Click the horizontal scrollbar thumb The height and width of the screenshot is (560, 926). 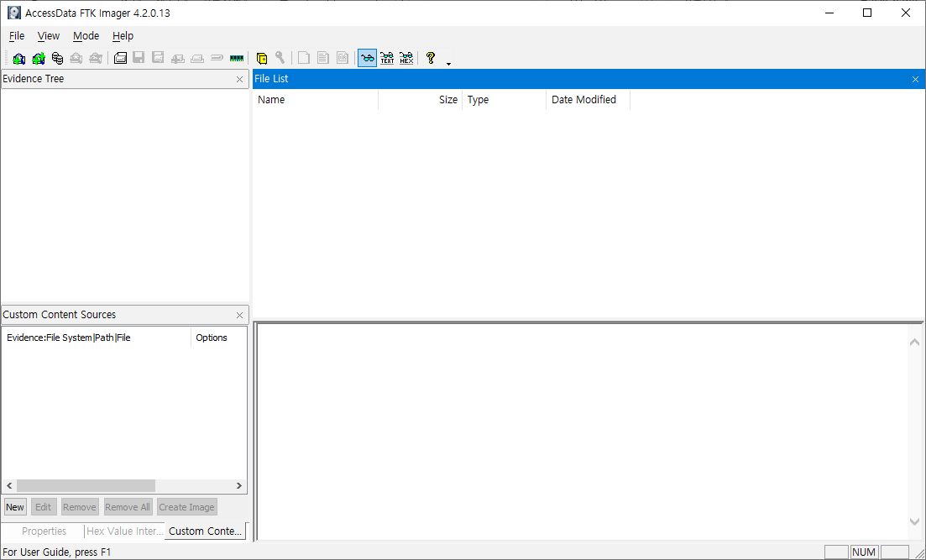[86, 485]
